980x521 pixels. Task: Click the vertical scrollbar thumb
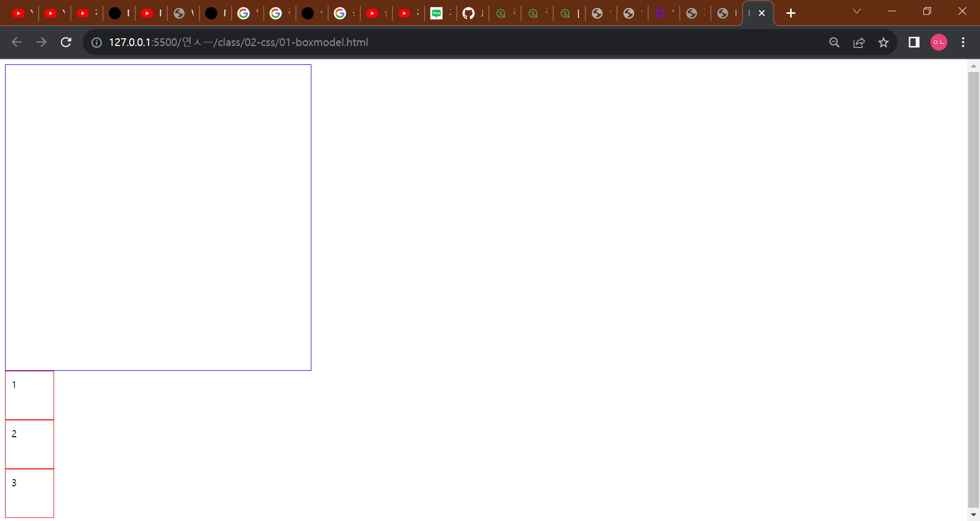coord(973,289)
